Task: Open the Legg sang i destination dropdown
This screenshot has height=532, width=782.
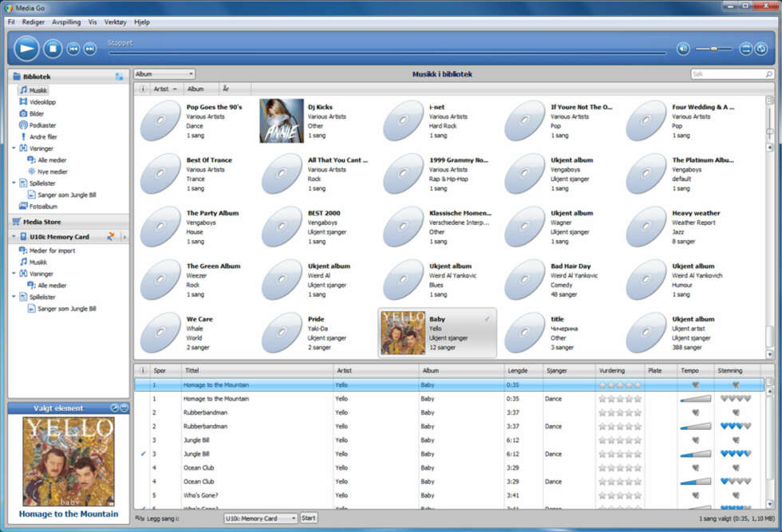Action: pyautogui.click(x=260, y=518)
